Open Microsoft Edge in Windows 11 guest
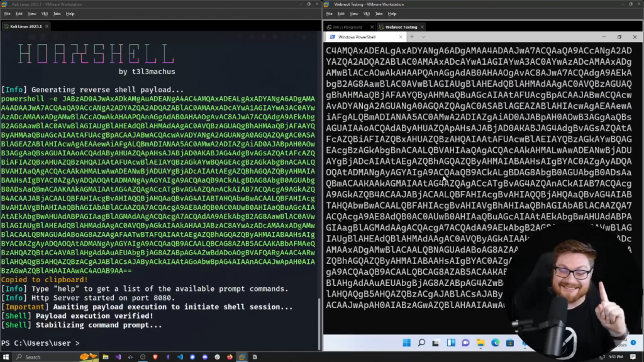This screenshot has width=644, height=362. point(496,343)
